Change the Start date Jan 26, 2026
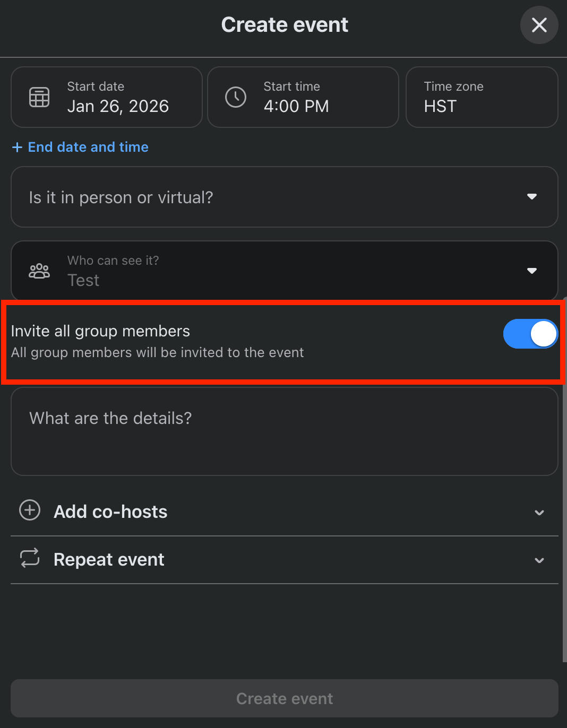567x728 pixels. point(118,106)
